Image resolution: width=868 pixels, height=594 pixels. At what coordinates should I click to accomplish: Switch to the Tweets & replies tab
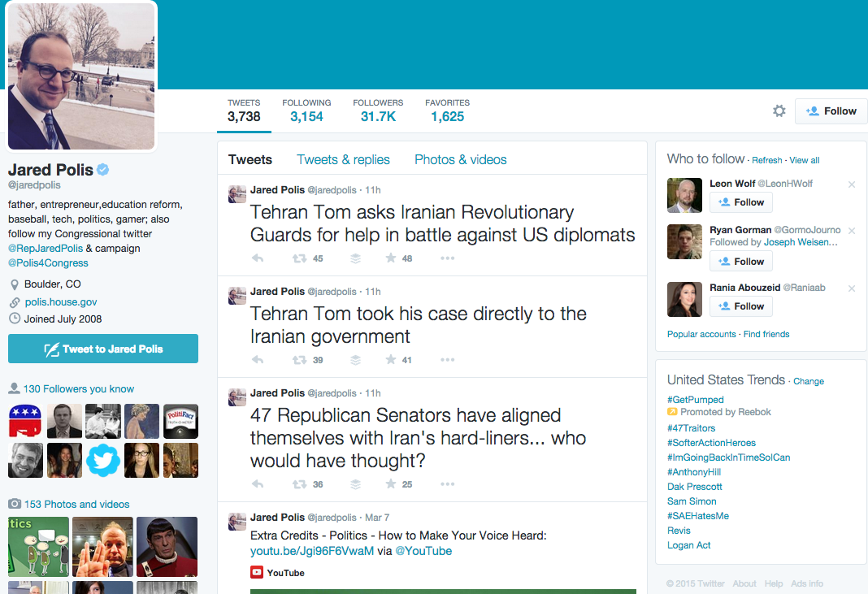[343, 160]
